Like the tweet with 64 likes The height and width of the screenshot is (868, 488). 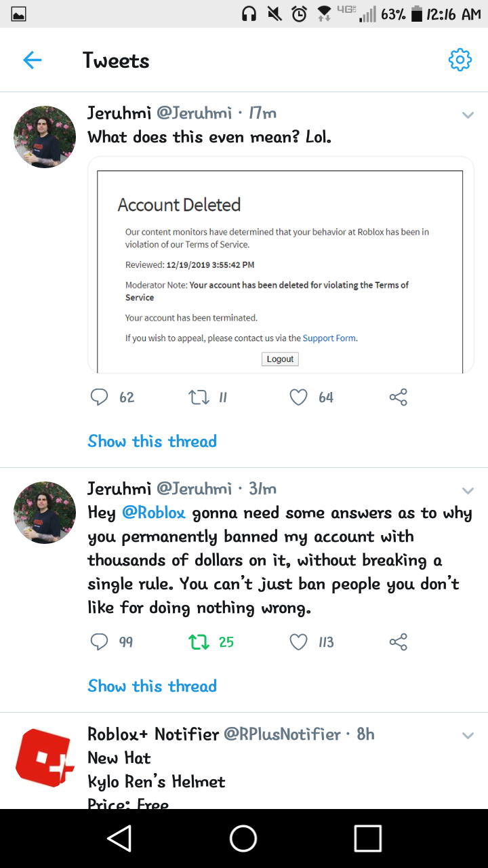(299, 397)
